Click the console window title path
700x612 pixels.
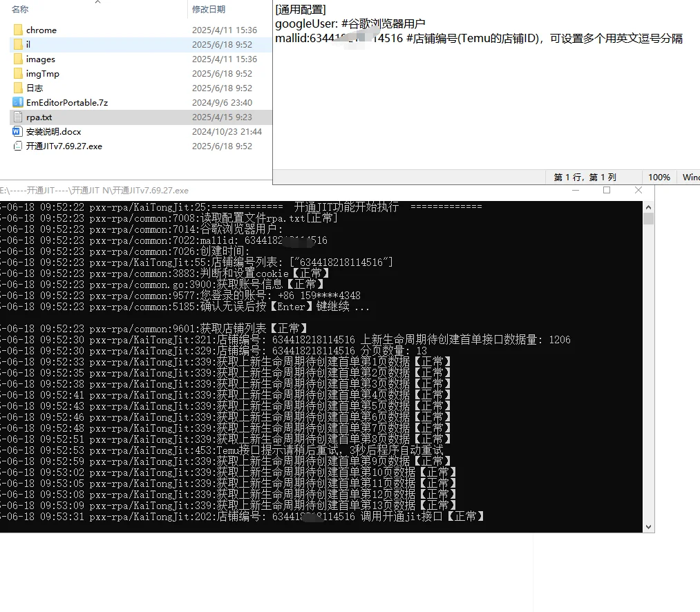[x=94, y=191]
